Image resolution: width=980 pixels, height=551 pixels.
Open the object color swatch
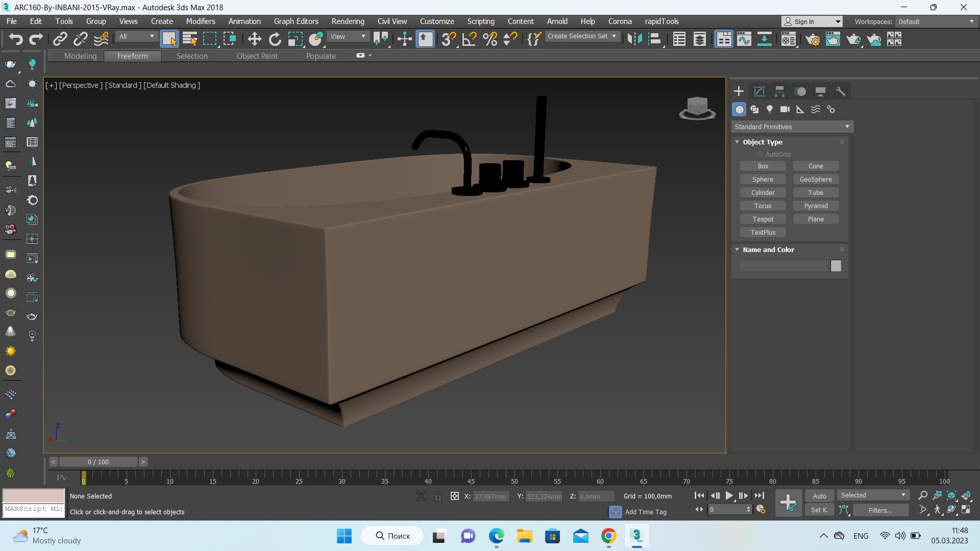tap(836, 266)
